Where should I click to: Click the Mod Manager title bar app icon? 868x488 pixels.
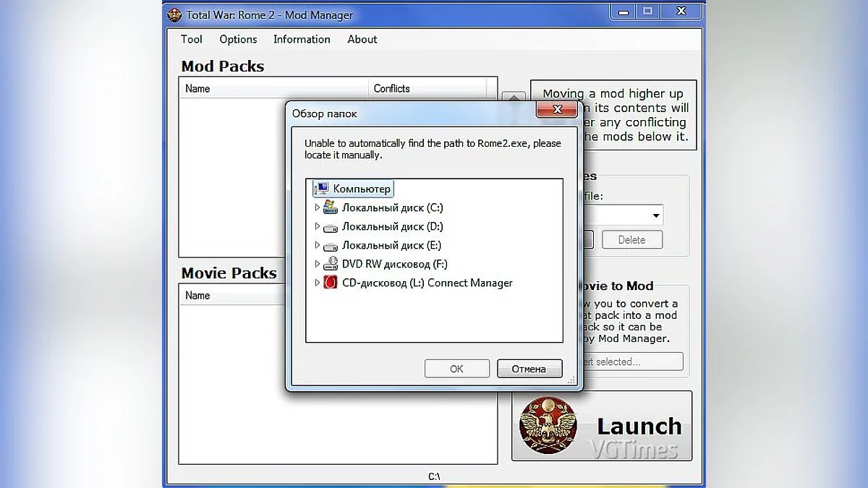pyautogui.click(x=174, y=14)
